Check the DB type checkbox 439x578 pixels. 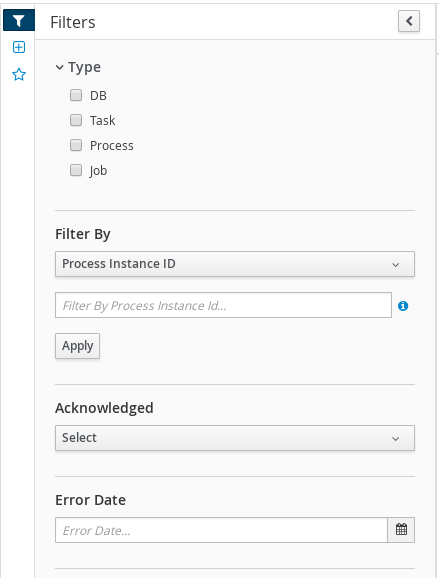(76, 95)
